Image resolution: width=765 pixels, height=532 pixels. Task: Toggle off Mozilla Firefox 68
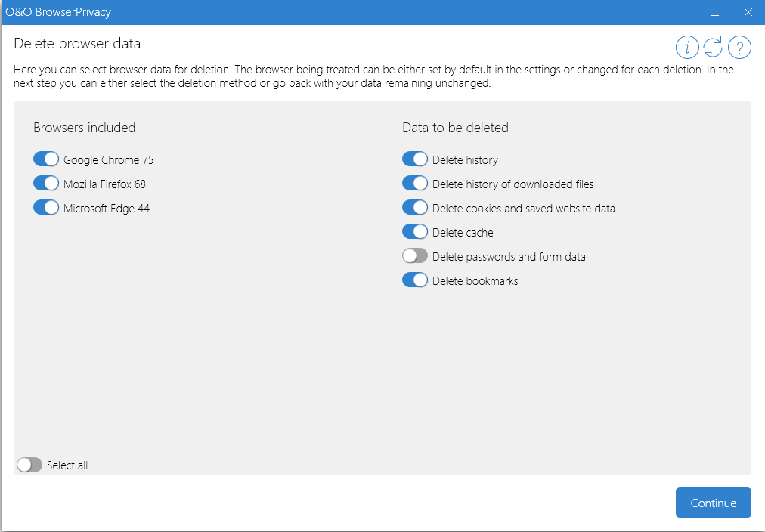(x=46, y=183)
